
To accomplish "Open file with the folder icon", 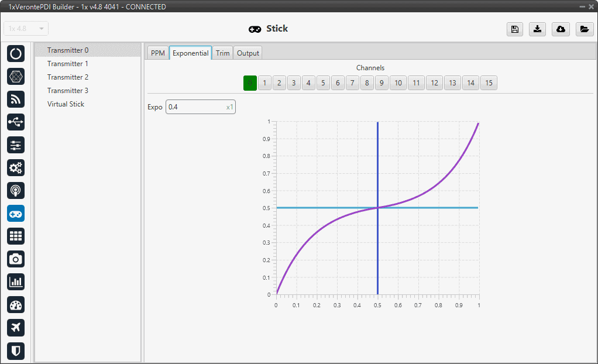I will 584,29.
